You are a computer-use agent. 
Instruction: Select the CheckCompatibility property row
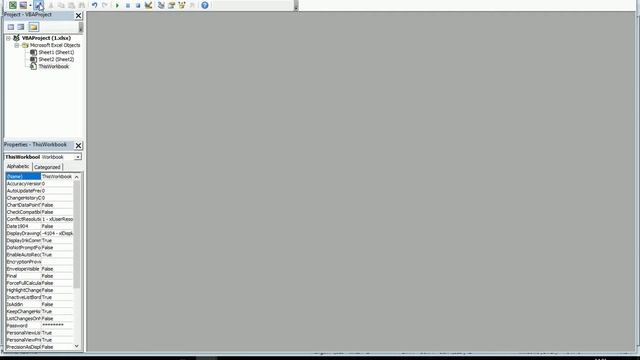(x=40, y=212)
